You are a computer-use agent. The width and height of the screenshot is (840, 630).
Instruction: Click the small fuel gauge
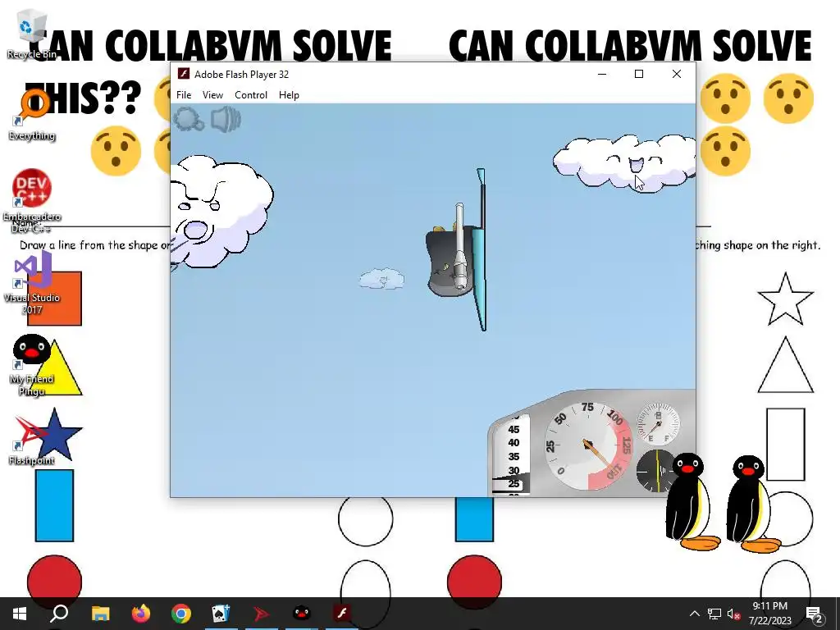[658, 424]
